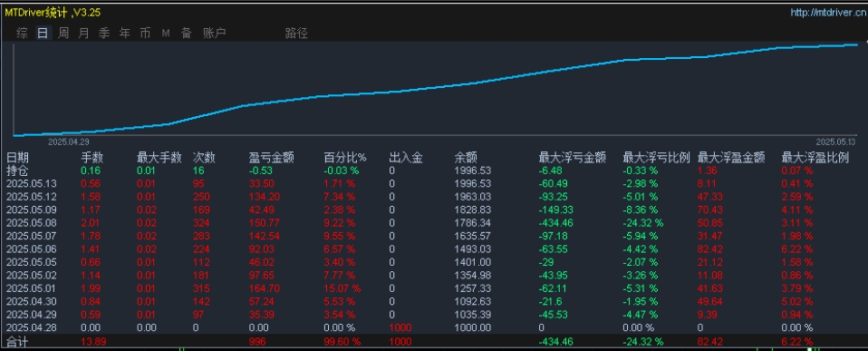Click the 余额 column header
868x351 pixels.
point(466,158)
